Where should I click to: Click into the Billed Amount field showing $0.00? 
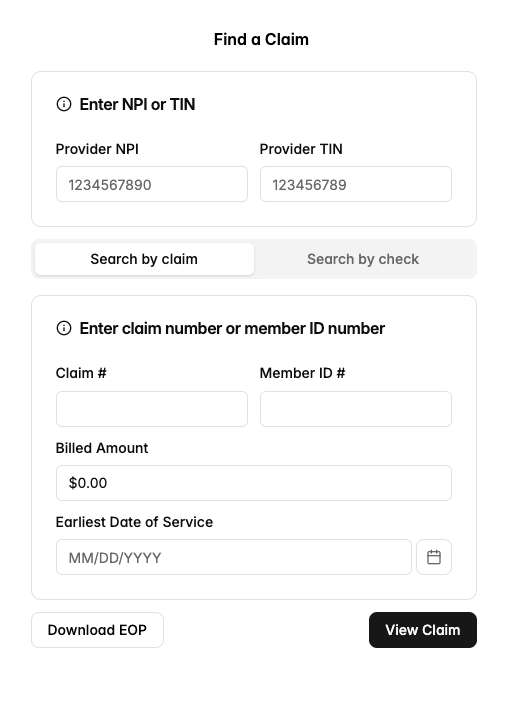254,483
